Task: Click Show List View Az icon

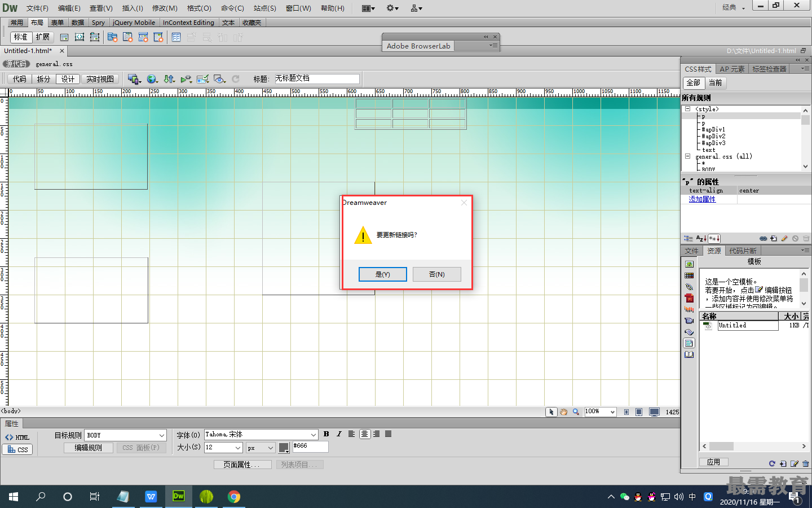Action: pyautogui.click(x=701, y=239)
